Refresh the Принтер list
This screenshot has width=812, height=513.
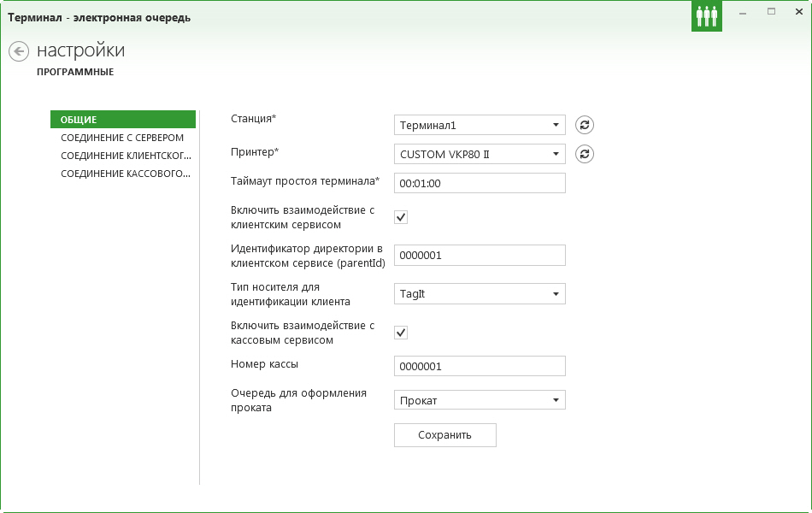584,154
